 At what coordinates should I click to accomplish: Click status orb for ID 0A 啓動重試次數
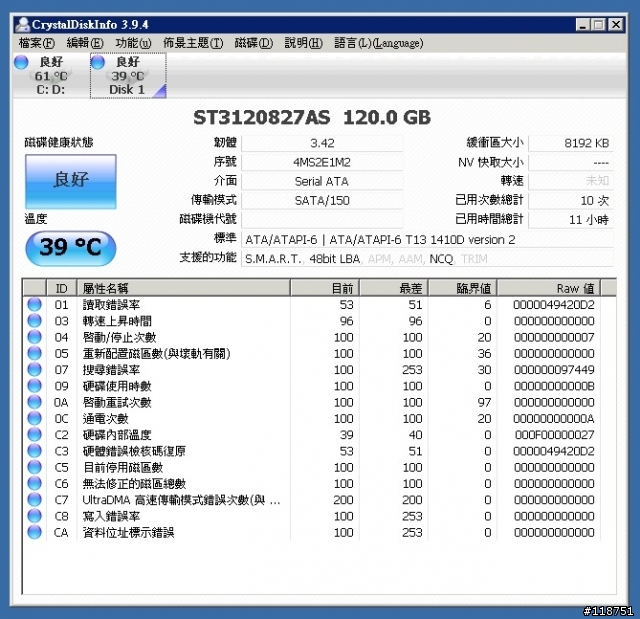[x=35, y=402]
